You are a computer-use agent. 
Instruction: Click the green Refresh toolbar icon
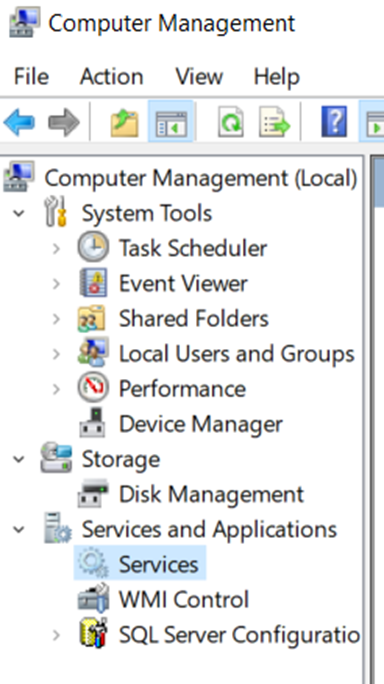(230, 122)
